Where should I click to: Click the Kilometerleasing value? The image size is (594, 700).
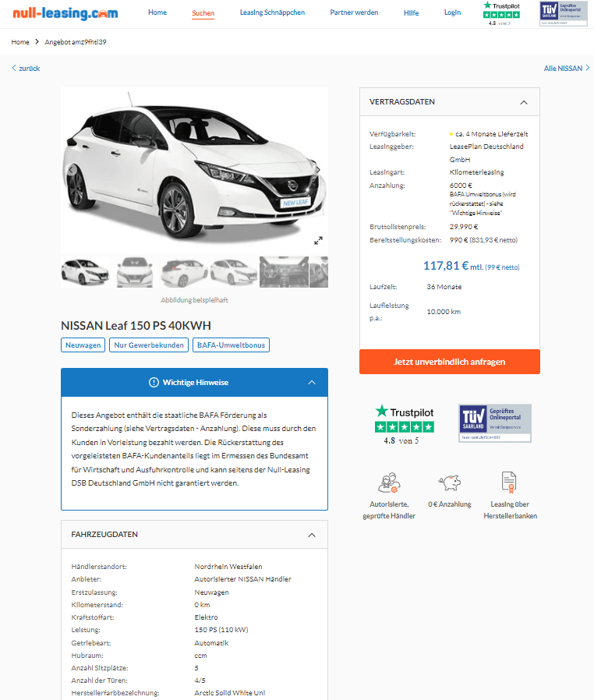[x=476, y=172]
